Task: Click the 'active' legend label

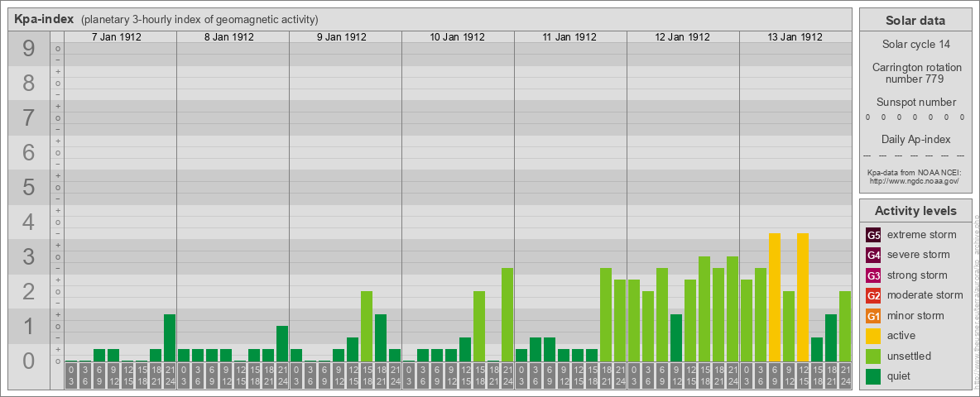Action: pyautogui.click(x=901, y=335)
